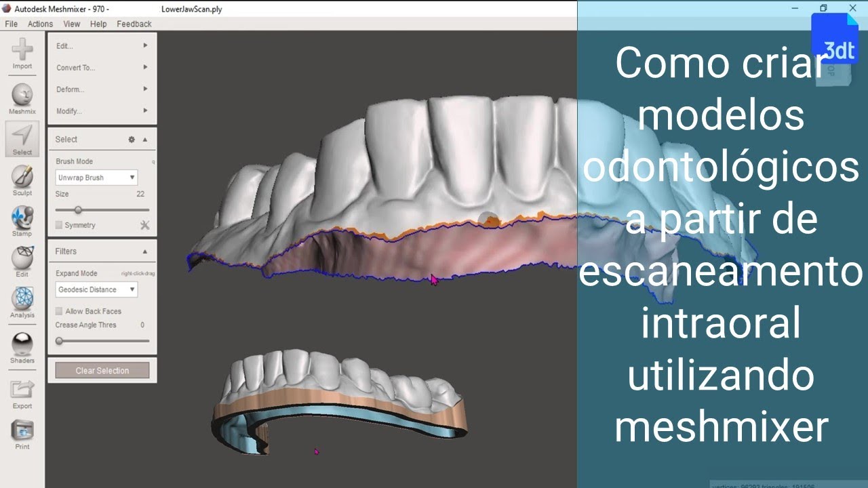Open the Actions menu
Image resolution: width=868 pixels, height=488 pixels.
tap(40, 24)
